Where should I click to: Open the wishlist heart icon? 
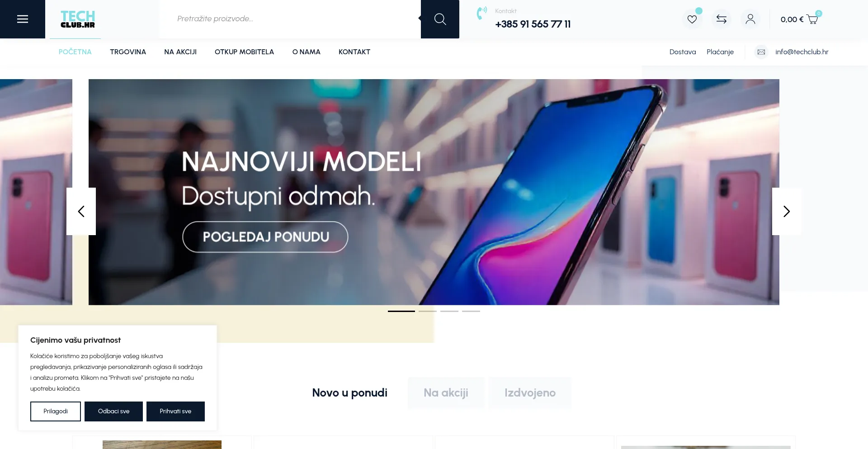pos(692,19)
